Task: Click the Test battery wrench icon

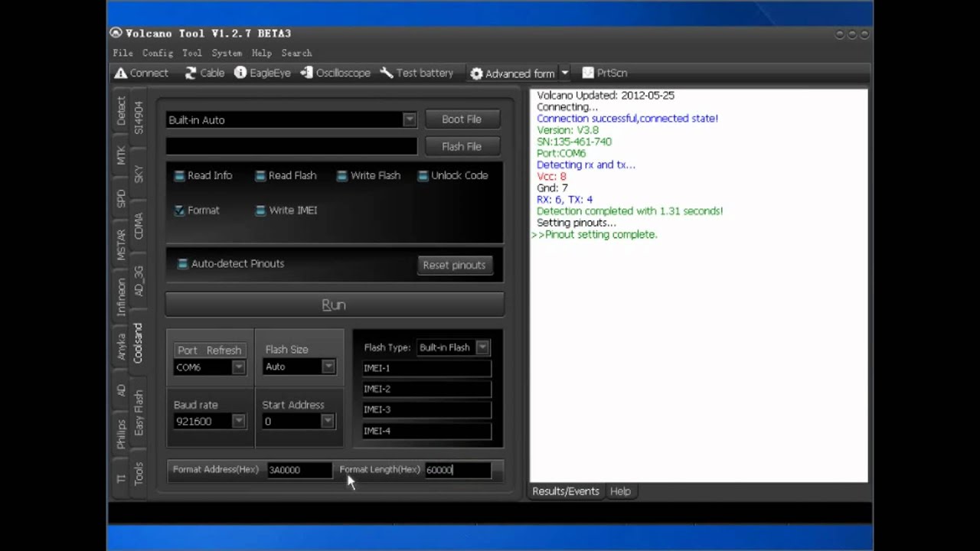Action: [x=387, y=73]
